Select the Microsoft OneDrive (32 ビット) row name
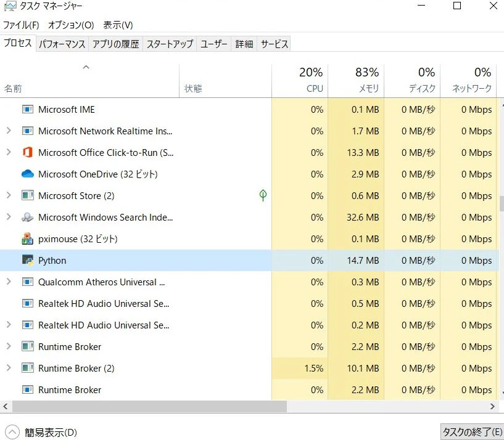504x440 pixels. click(98, 174)
